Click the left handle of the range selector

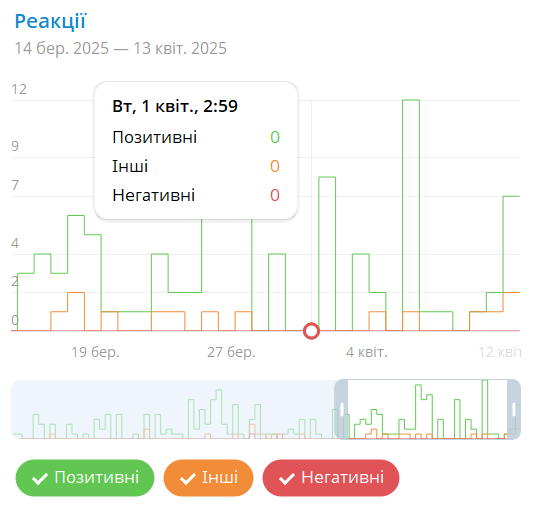click(341, 409)
